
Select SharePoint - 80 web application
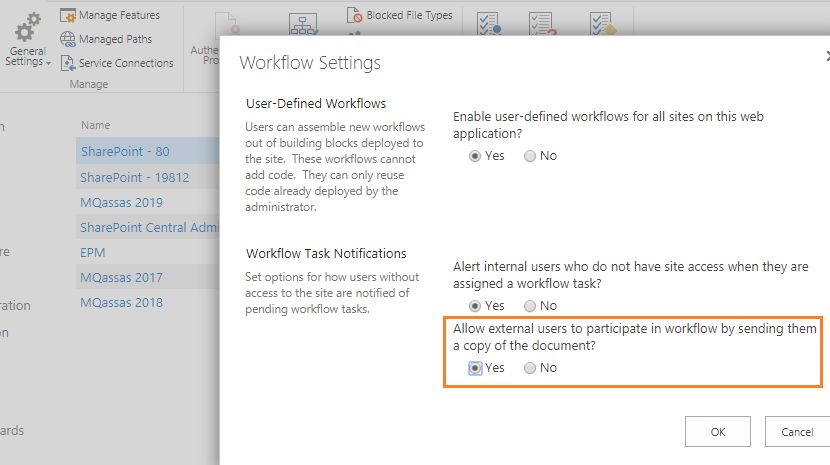(125, 151)
